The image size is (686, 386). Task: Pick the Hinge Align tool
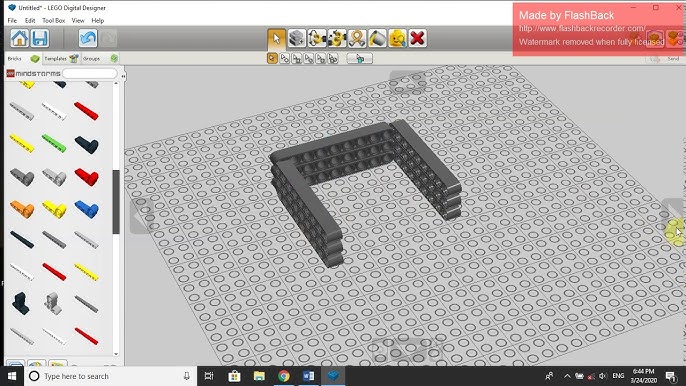(x=337, y=39)
